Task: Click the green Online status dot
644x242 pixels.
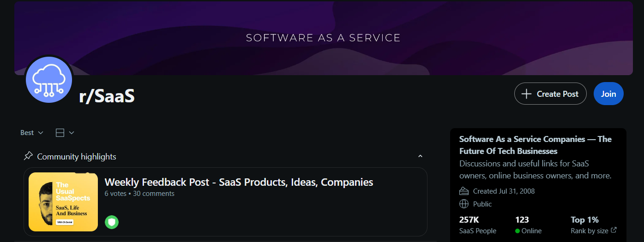Action: pyautogui.click(x=518, y=231)
